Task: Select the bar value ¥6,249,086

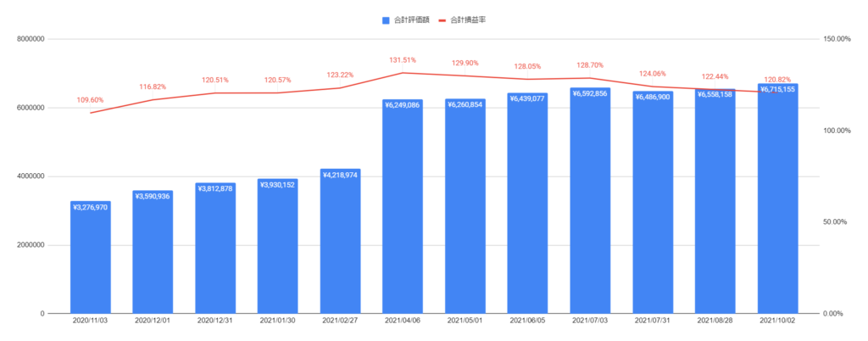Action: click(x=403, y=104)
